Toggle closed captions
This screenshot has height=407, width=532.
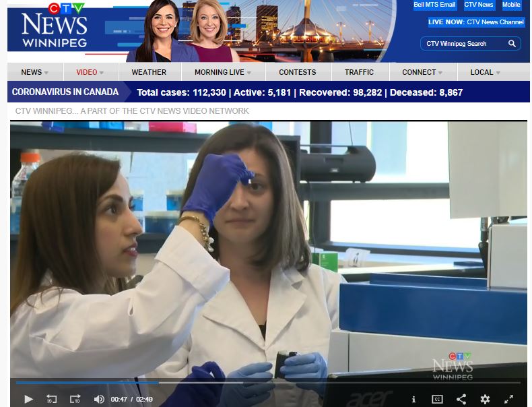point(437,399)
